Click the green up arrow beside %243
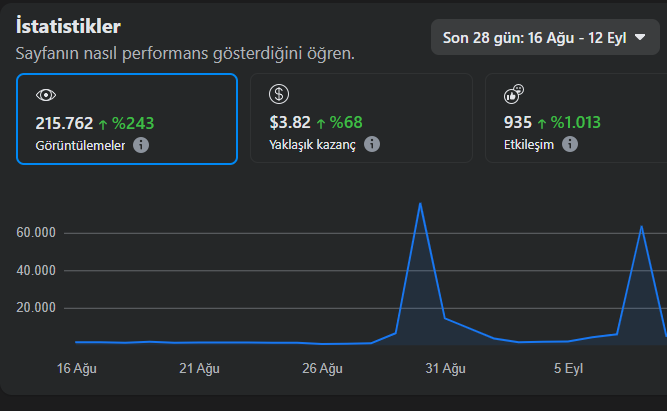The image size is (667, 411). tap(103, 124)
